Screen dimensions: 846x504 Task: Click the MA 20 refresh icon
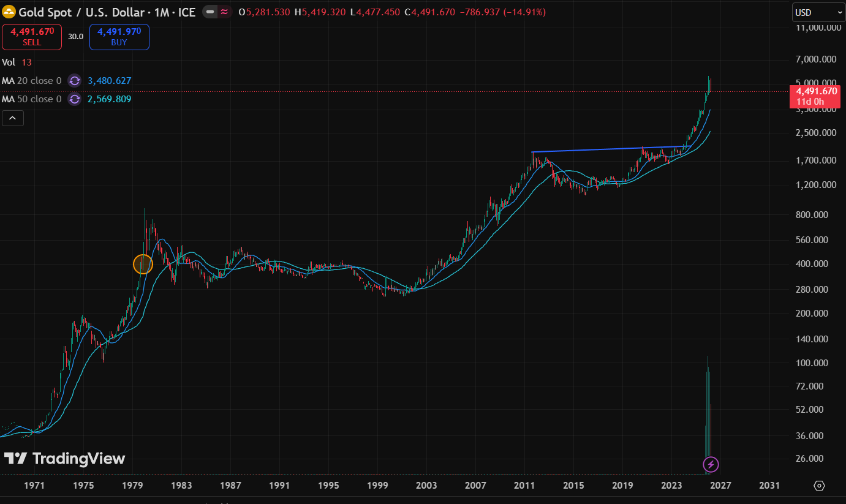coord(74,81)
